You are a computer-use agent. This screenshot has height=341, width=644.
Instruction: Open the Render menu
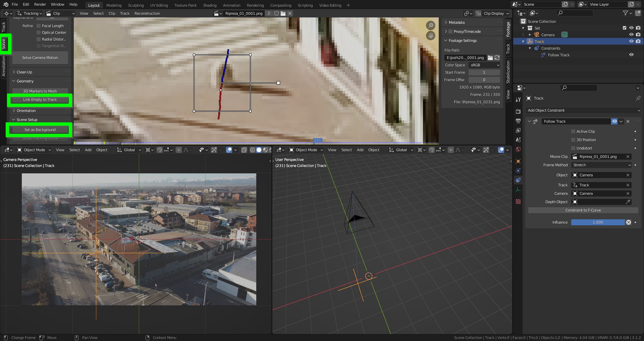tap(40, 4)
